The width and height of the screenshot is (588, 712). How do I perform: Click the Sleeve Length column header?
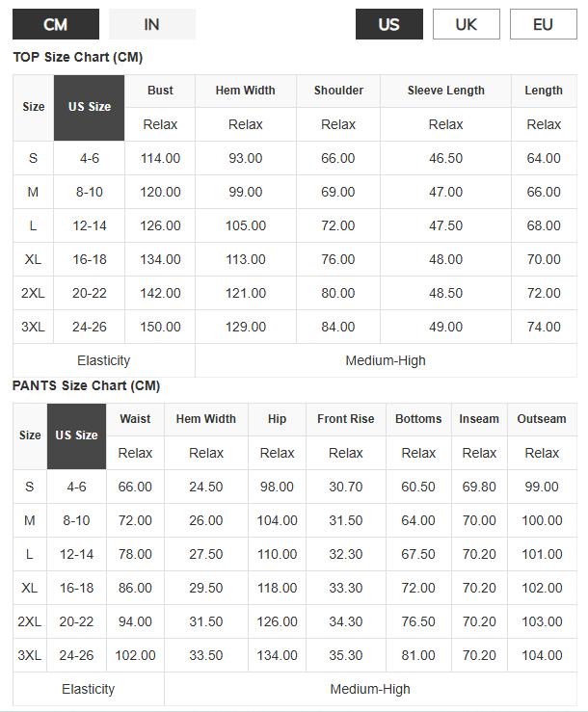point(445,91)
